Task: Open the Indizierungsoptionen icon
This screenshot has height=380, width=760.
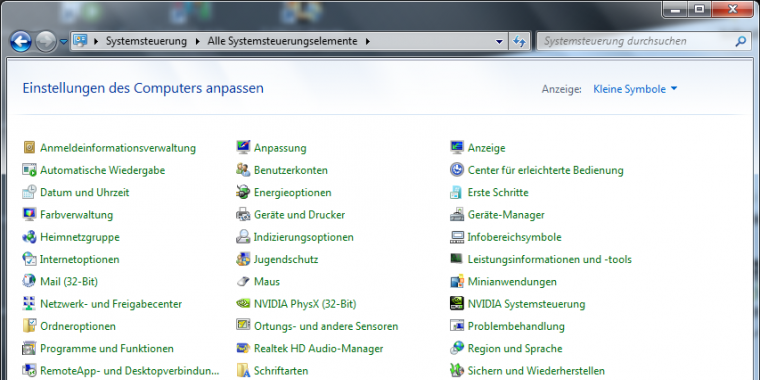Action: [x=243, y=237]
